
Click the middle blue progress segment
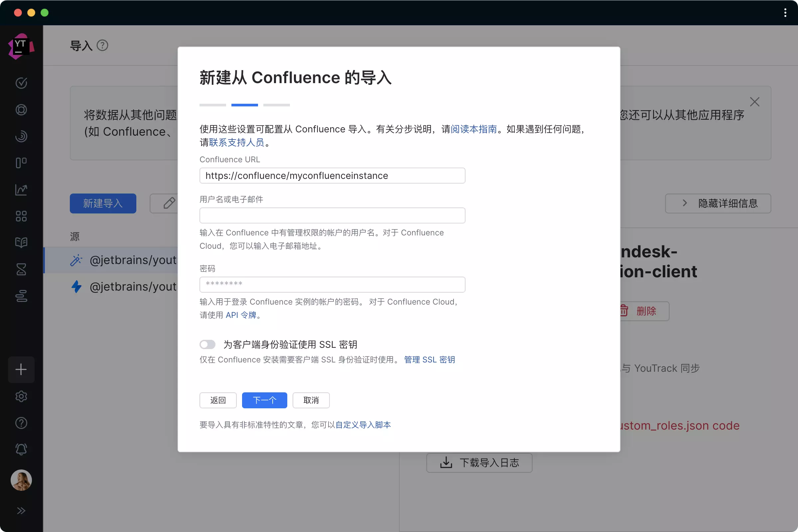coord(244,105)
